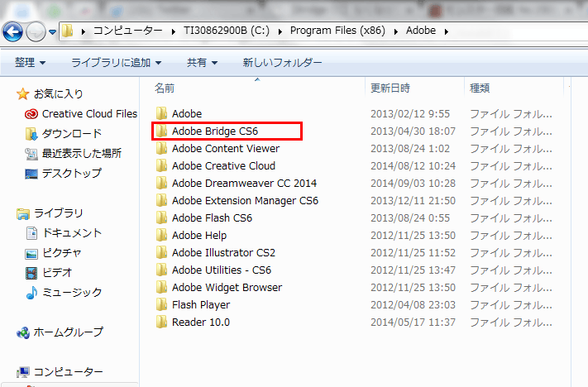Screen dimensions: 588x387
Task: Click the コンピューター icon in sidebar
Action: point(23,372)
